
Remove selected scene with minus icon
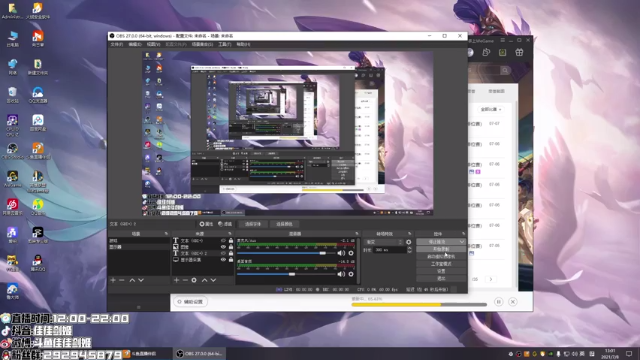(122, 280)
